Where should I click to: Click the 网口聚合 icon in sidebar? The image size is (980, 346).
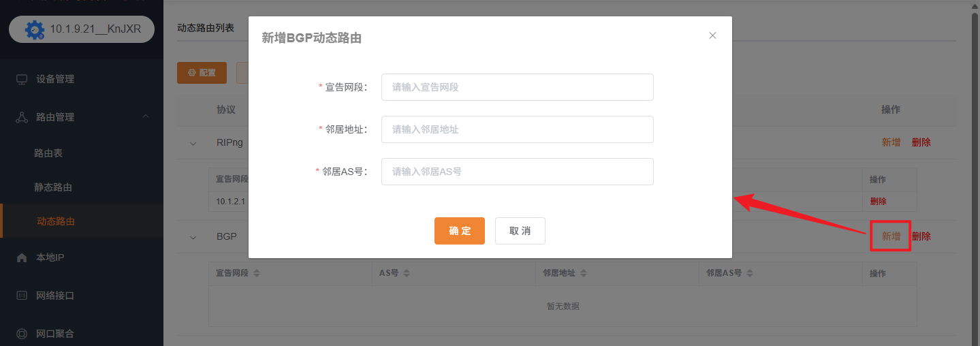(22, 334)
